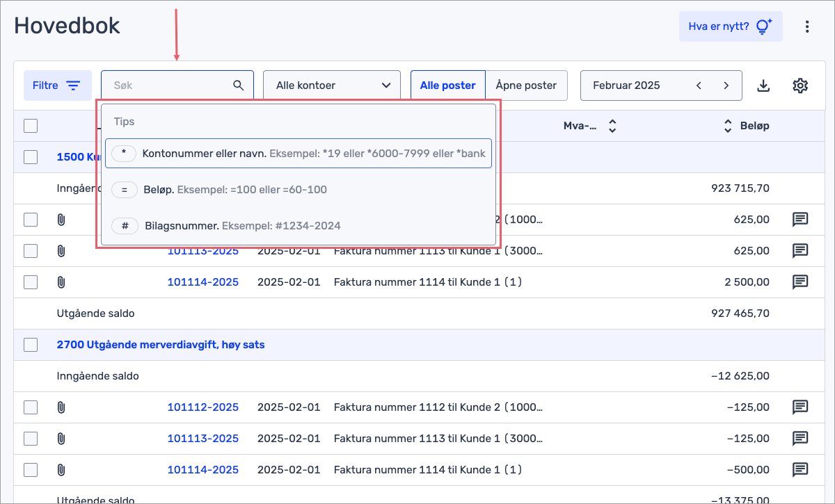The image size is (835, 504).
Task: Open attachment paperclip for 101114-2025 under account 2700
Action: 61,470
